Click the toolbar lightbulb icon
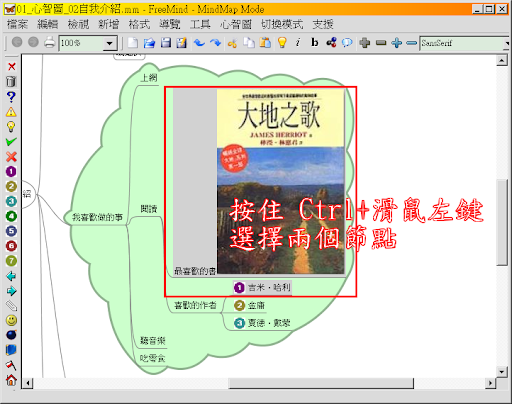This screenshot has width=512, height=404. pyautogui.click(x=282, y=43)
